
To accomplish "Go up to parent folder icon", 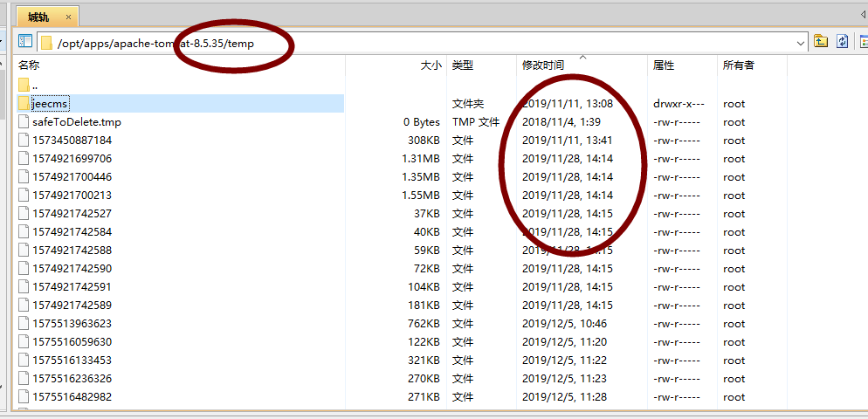I will pyautogui.click(x=820, y=42).
